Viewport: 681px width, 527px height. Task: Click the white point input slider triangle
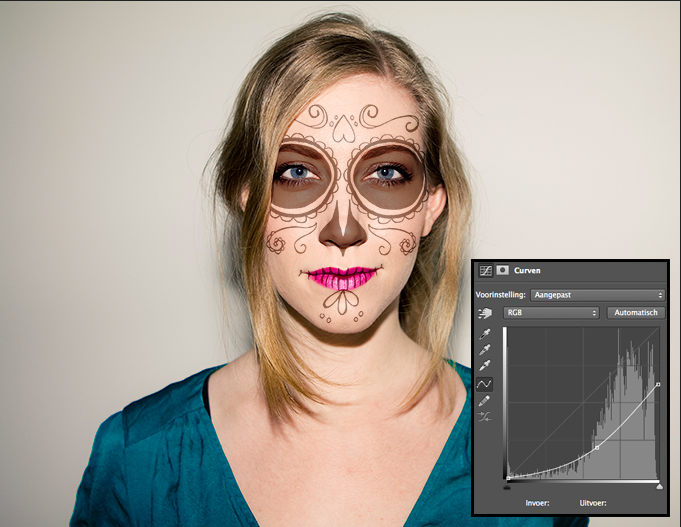(x=660, y=487)
